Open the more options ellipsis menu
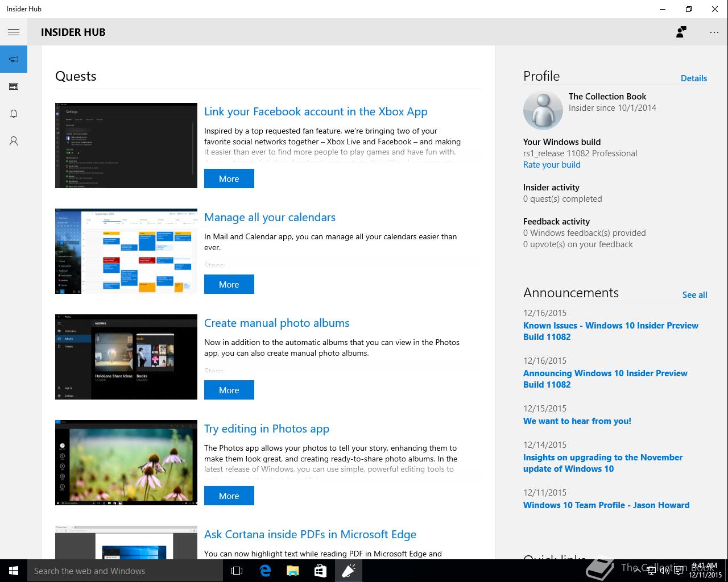 714,32
